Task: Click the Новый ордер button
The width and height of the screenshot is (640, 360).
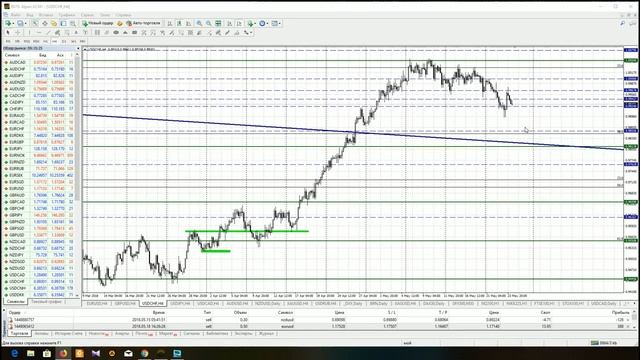Action: click(98, 23)
